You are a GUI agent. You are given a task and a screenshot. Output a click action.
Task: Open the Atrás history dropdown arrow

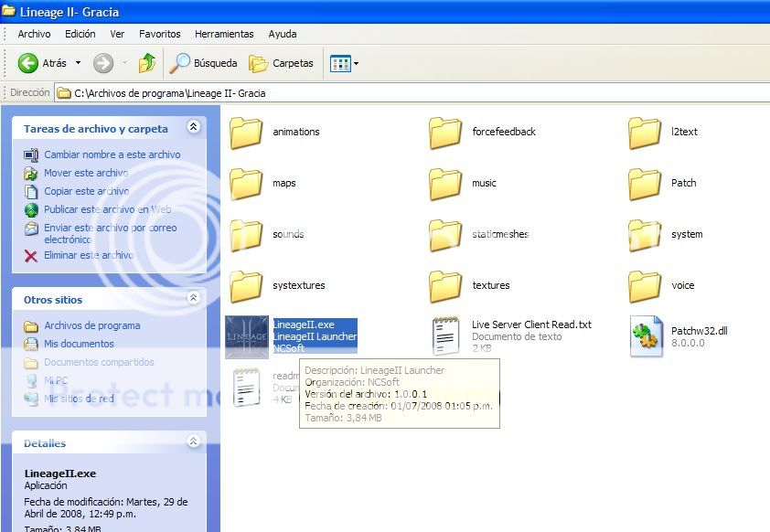(78, 63)
